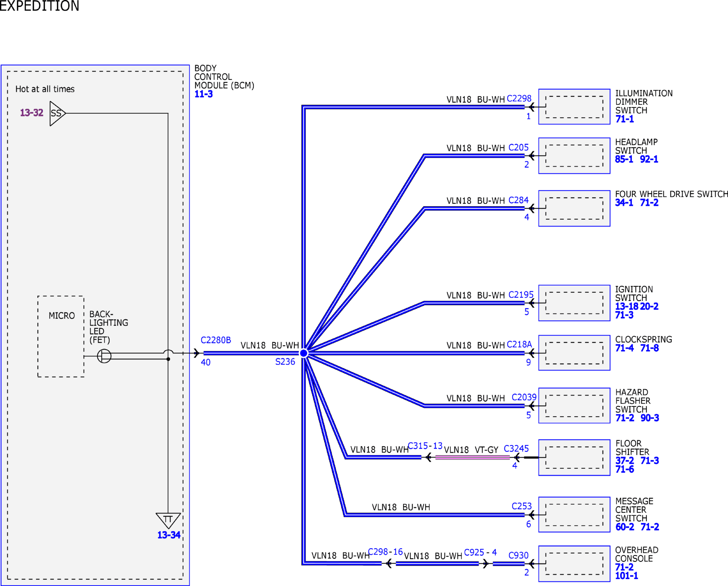Select connector label C315-13
This screenshot has width=728, height=586.
pos(425,446)
